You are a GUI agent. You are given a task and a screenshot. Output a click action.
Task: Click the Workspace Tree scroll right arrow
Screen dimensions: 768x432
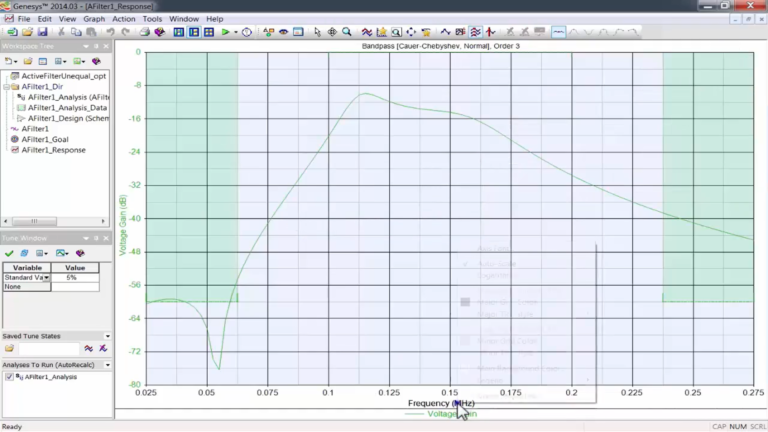click(x=103, y=221)
